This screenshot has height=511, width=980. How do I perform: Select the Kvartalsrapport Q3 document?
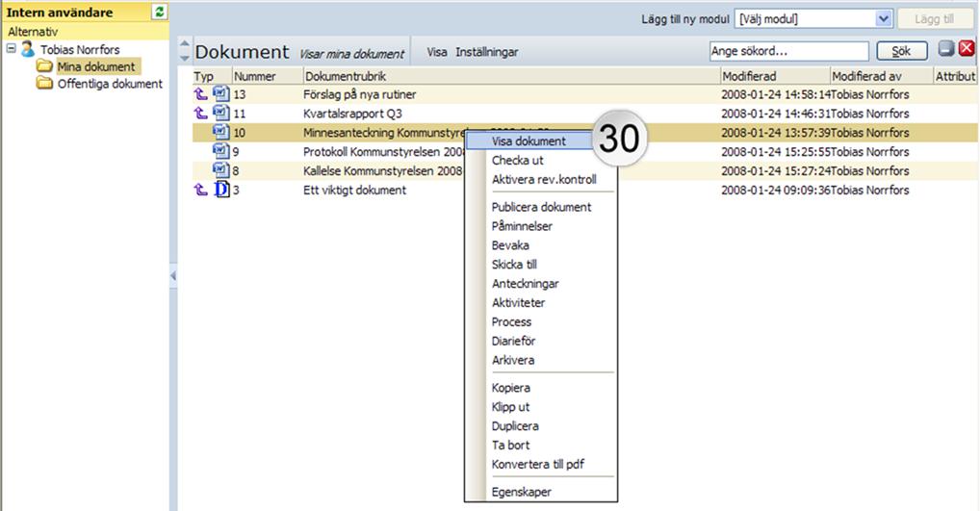coord(352,114)
